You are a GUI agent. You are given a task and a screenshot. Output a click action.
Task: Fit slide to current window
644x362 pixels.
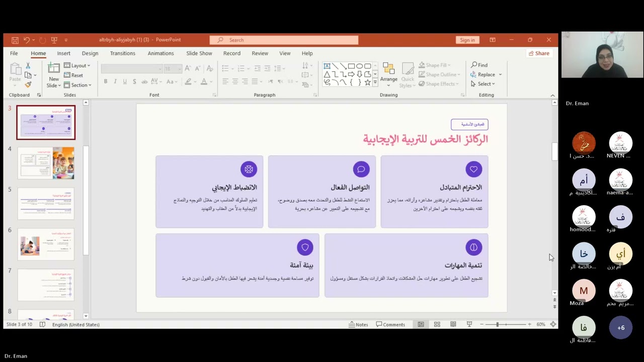point(553,325)
